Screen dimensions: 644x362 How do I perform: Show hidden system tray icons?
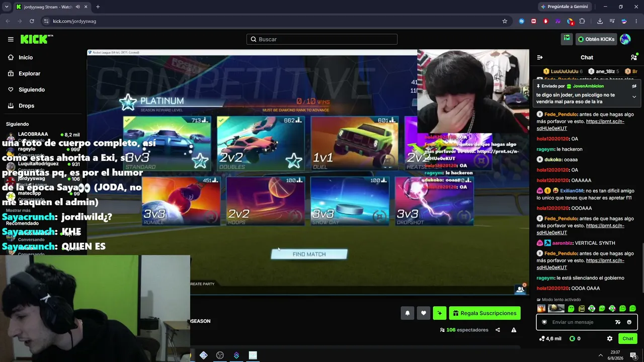(x=600, y=355)
